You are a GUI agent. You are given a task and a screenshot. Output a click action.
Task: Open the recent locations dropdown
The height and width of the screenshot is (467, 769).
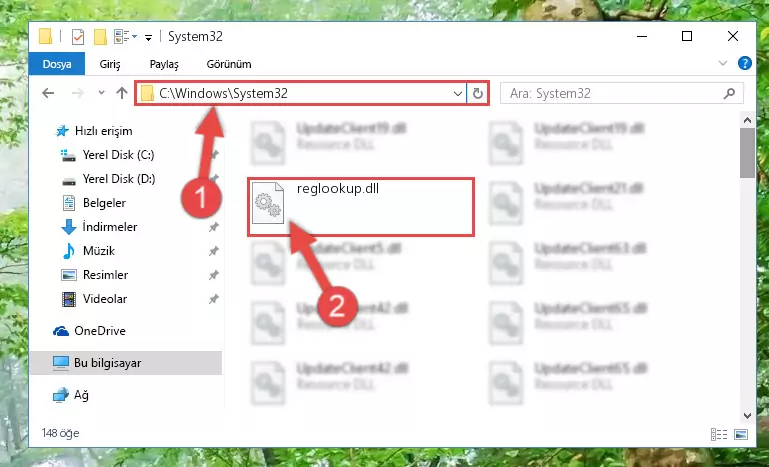pyautogui.click(x=102, y=93)
